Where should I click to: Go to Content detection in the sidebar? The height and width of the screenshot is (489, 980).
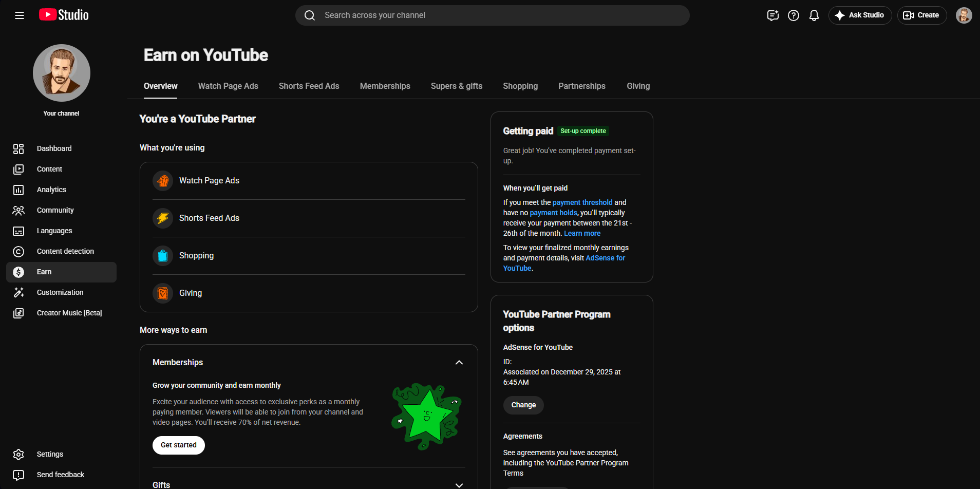(62, 251)
